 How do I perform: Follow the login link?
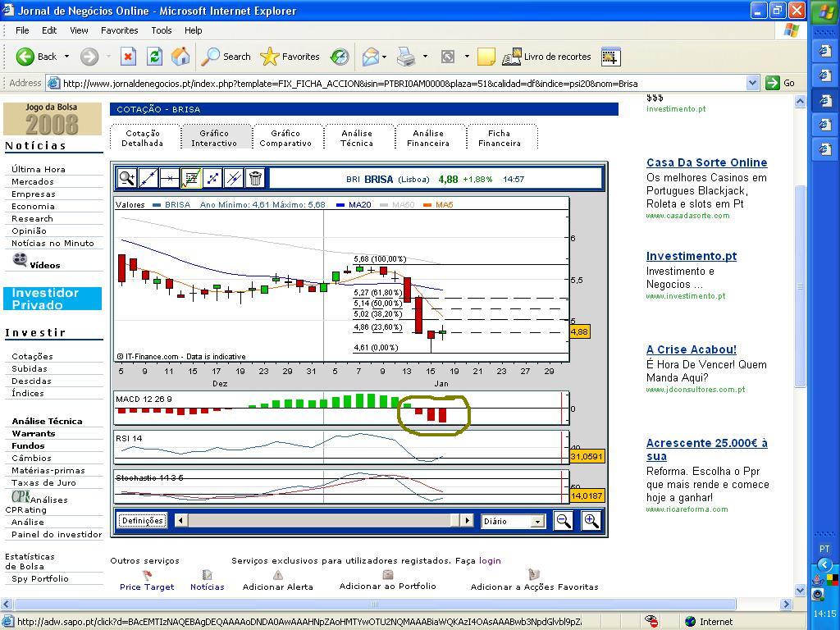[490, 560]
